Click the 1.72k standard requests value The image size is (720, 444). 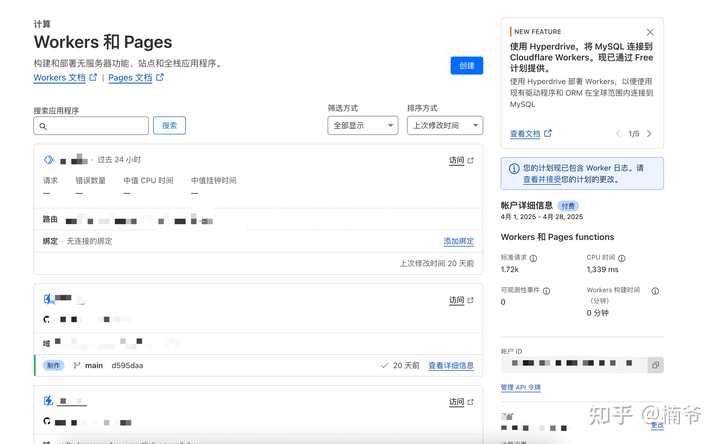click(510, 270)
